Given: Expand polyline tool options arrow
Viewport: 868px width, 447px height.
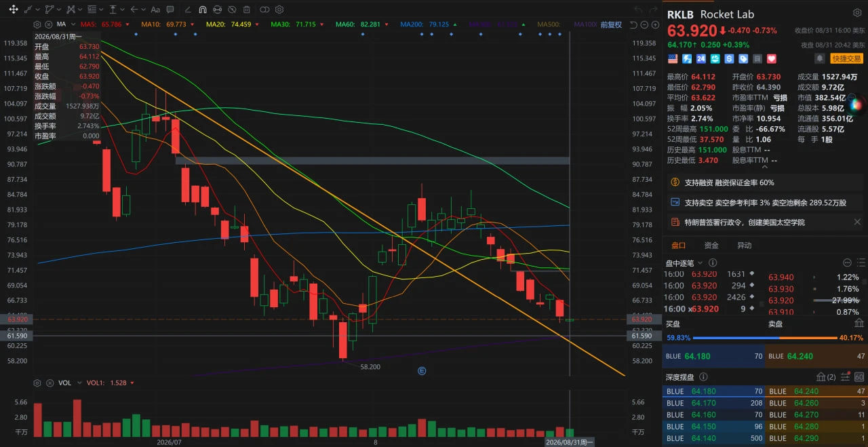Looking at the screenshot, I should 59,9.
